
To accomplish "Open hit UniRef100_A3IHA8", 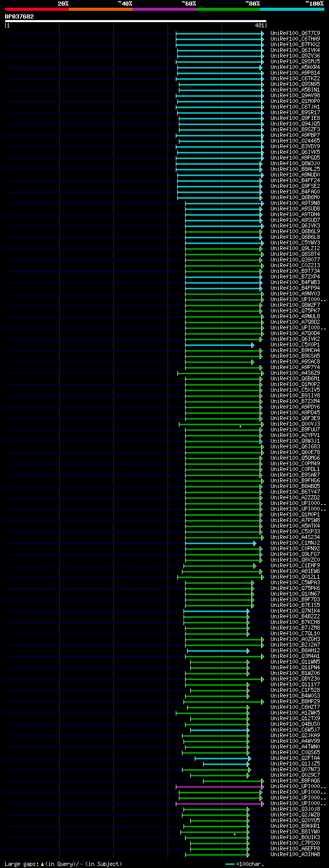I will tap(295, 854).
